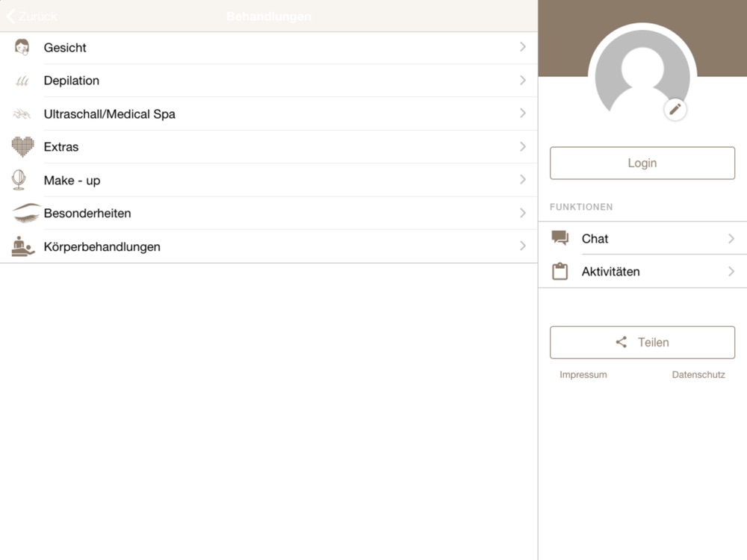Click the Chat speech bubbles icon
The image size is (747, 560).
(x=560, y=237)
